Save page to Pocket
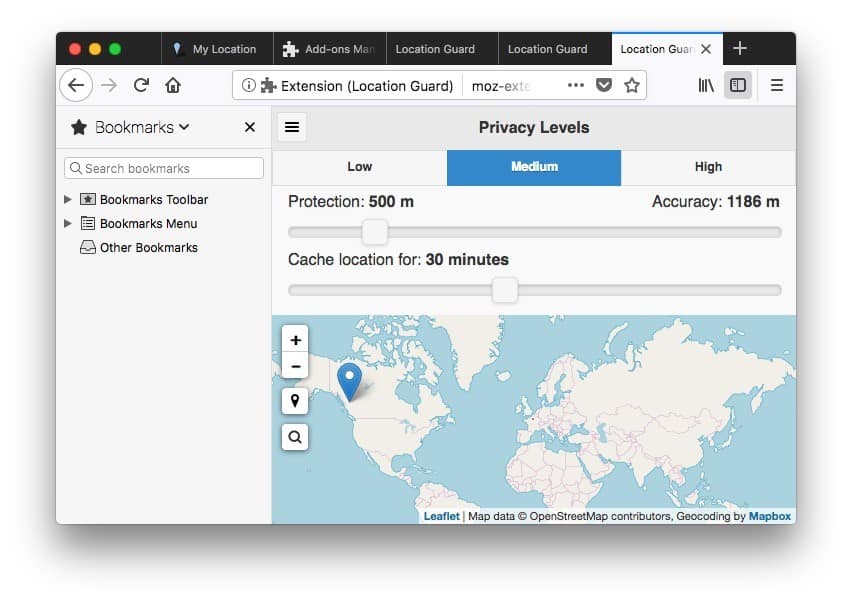Viewport: 852px width, 604px height. click(x=604, y=85)
